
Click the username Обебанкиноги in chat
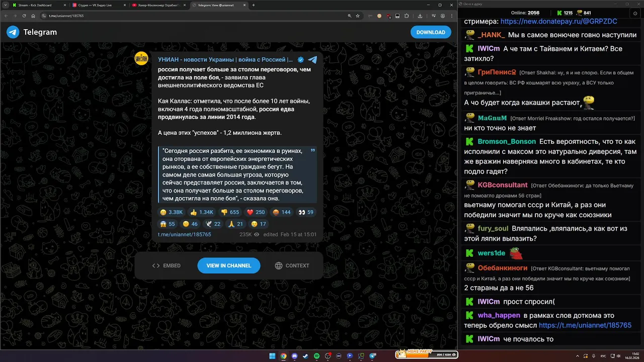pos(503,268)
